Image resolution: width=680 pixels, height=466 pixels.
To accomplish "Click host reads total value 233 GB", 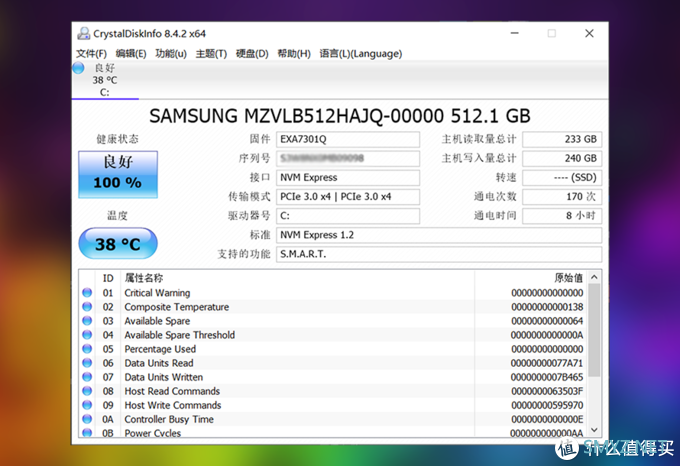I will 562,139.
